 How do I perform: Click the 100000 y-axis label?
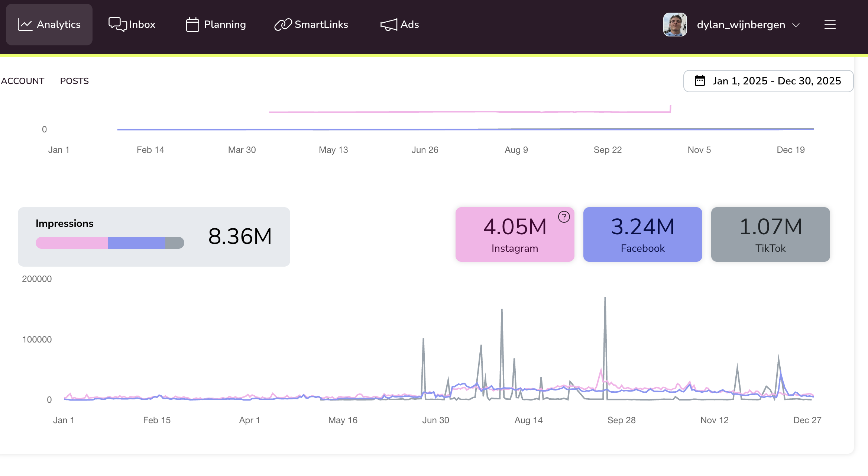37,340
